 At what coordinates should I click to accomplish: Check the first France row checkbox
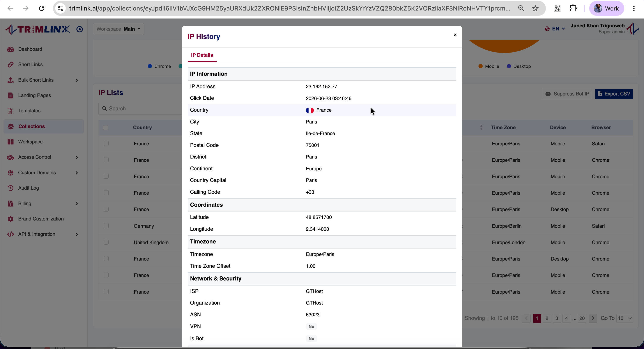click(106, 143)
